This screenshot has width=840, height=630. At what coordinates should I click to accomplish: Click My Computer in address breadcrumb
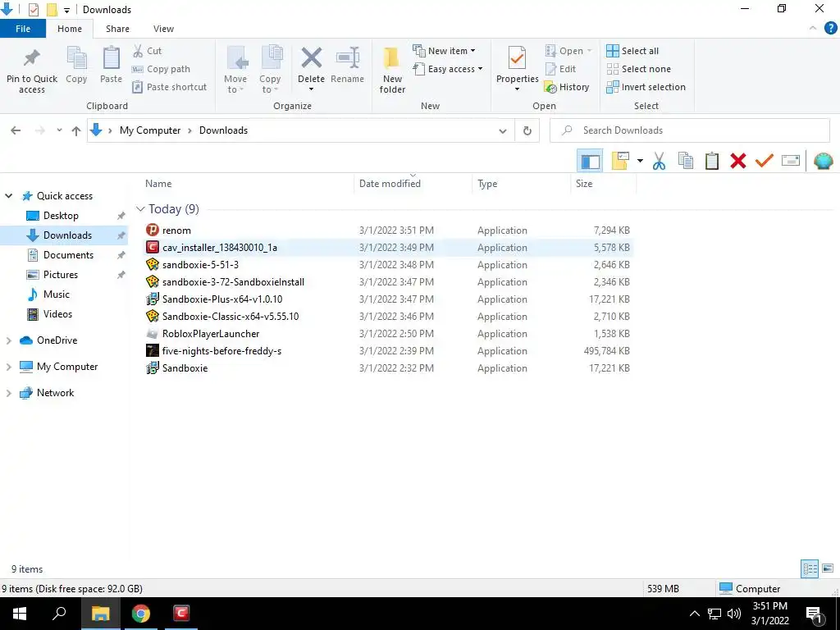point(150,130)
